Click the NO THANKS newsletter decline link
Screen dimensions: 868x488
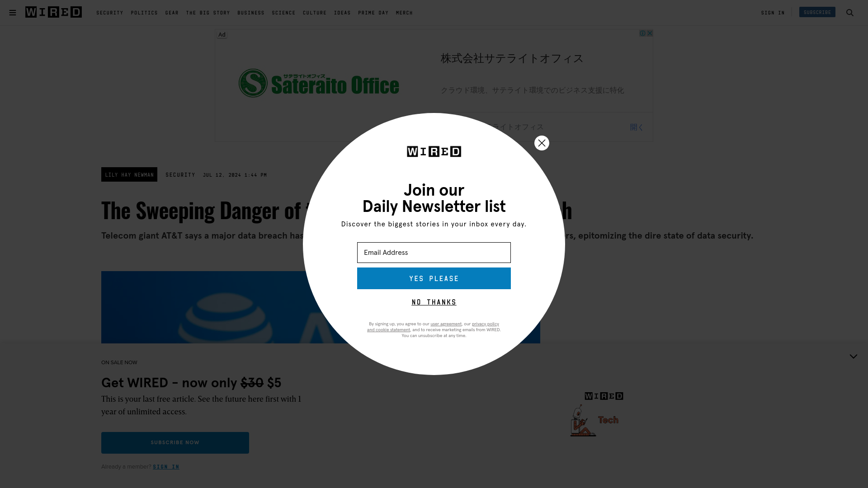pos(434,302)
